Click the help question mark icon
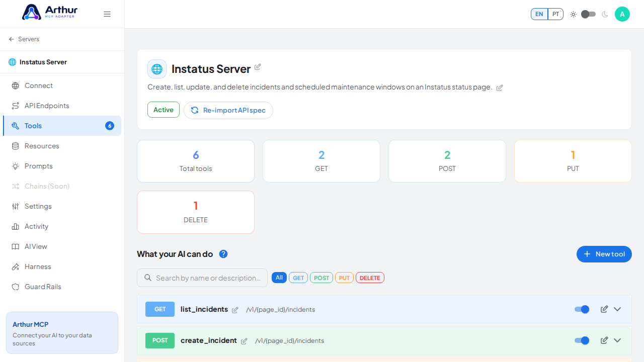Screen dimensions: 644x362 pyautogui.click(x=223, y=254)
